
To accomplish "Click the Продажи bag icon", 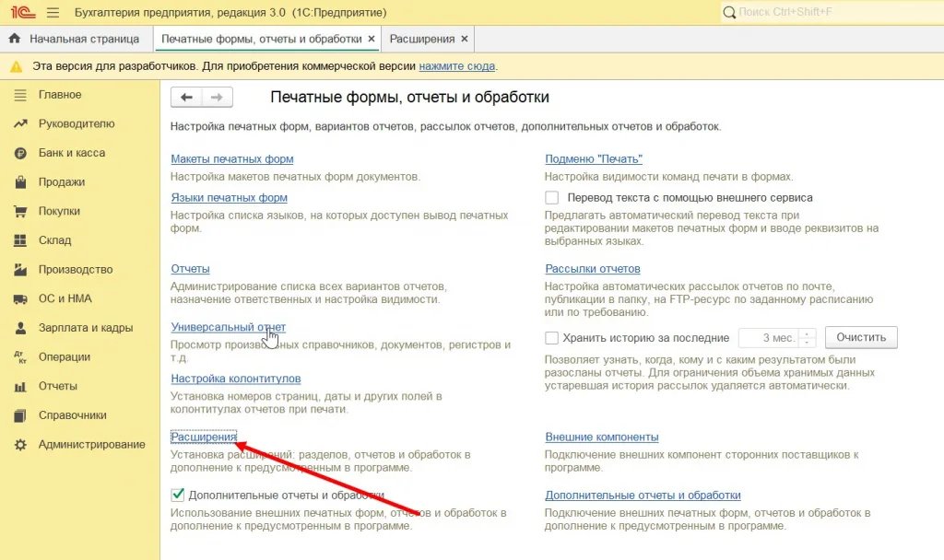I will (x=20, y=182).
